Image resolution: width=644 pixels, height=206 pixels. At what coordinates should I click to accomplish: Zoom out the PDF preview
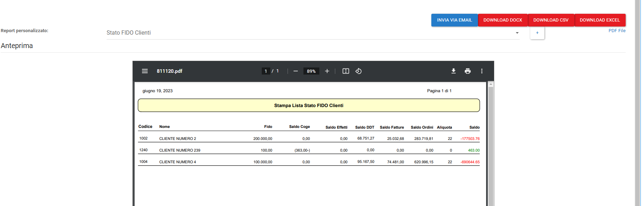[x=296, y=71]
